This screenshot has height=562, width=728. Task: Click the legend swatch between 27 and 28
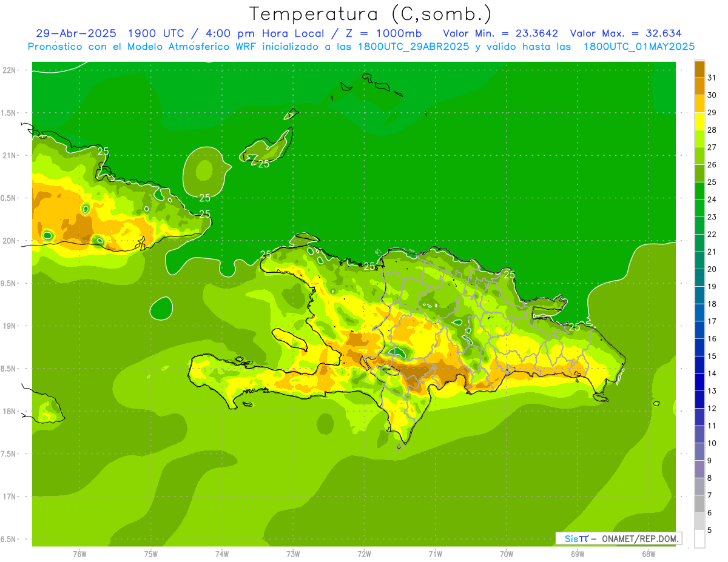(699, 138)
